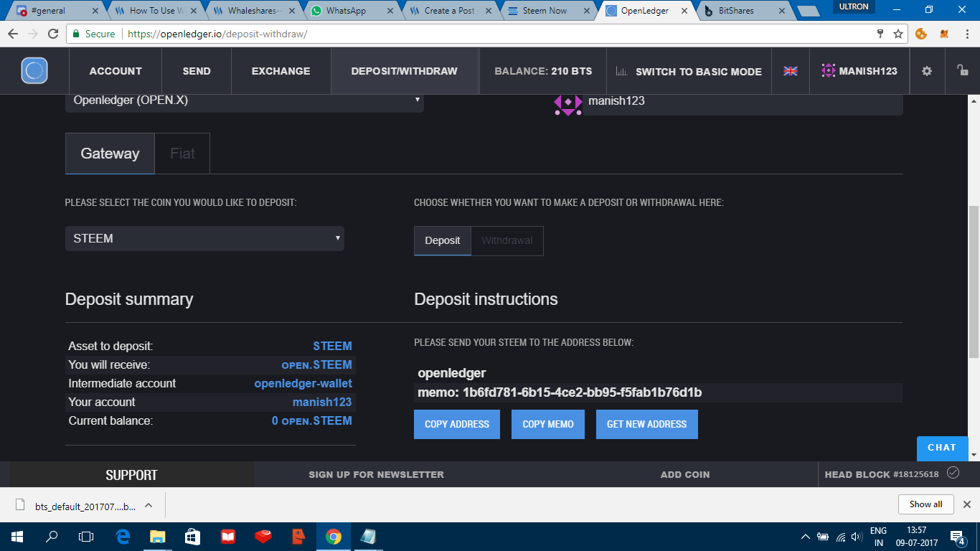Launch Microsoft Edge from the taskbar
Screen dimensions: 980x551
[x=123, y=536]
